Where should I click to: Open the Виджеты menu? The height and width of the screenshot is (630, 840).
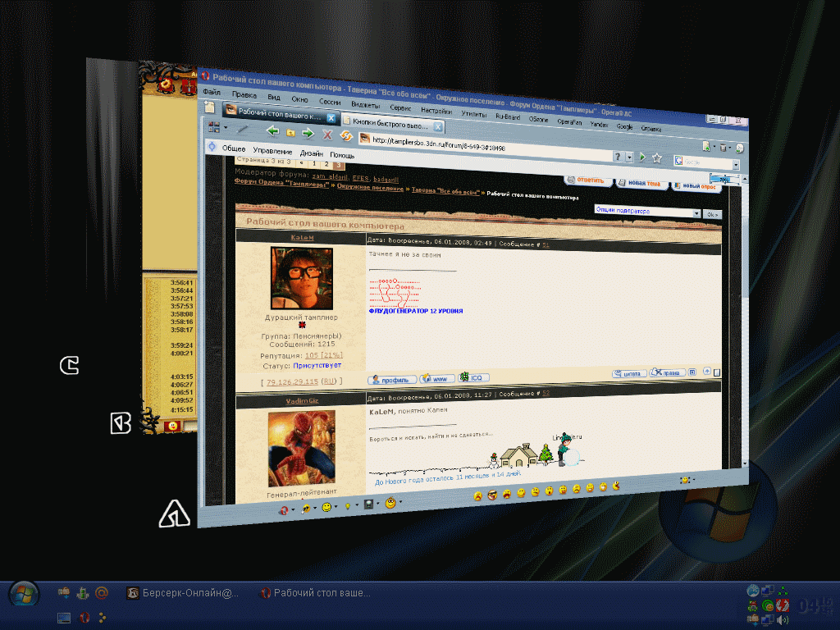coord(365,104)
